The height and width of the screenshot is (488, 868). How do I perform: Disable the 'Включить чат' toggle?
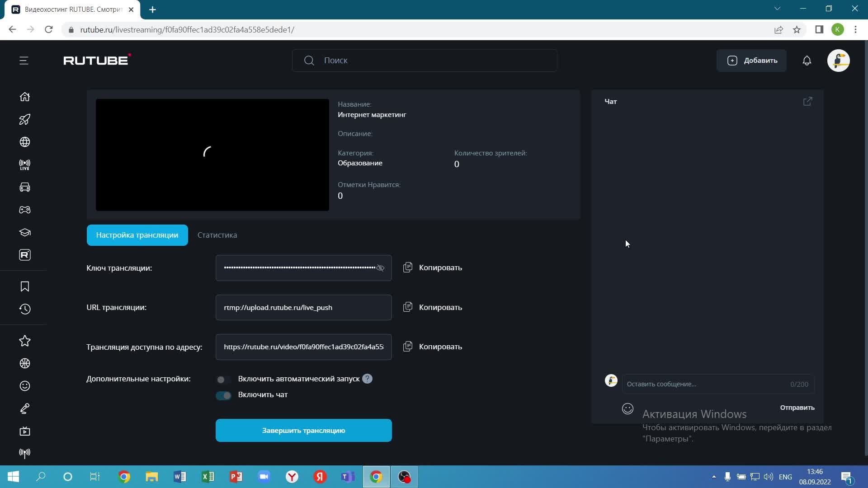tap(223, 395)
